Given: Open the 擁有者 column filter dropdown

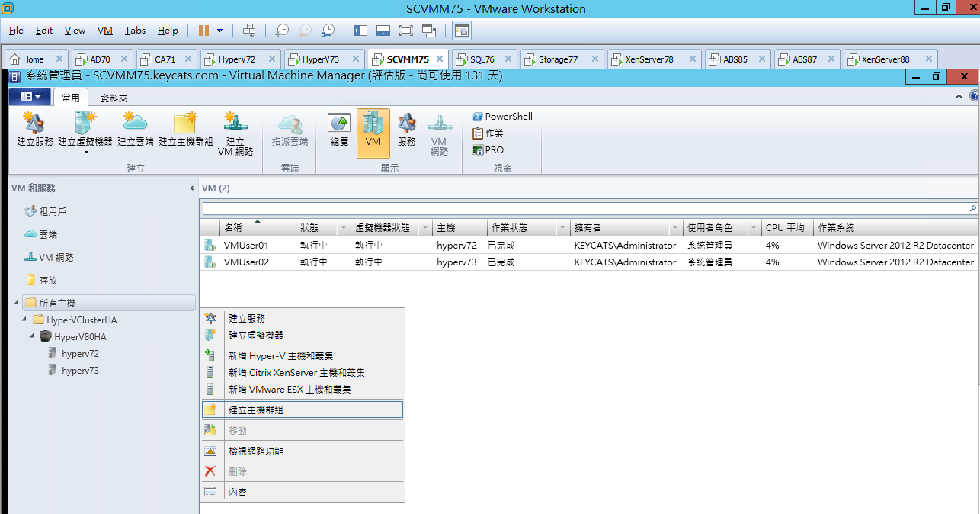Looking at the screenshot, I should pyautogui.click(x=675, y=228).
